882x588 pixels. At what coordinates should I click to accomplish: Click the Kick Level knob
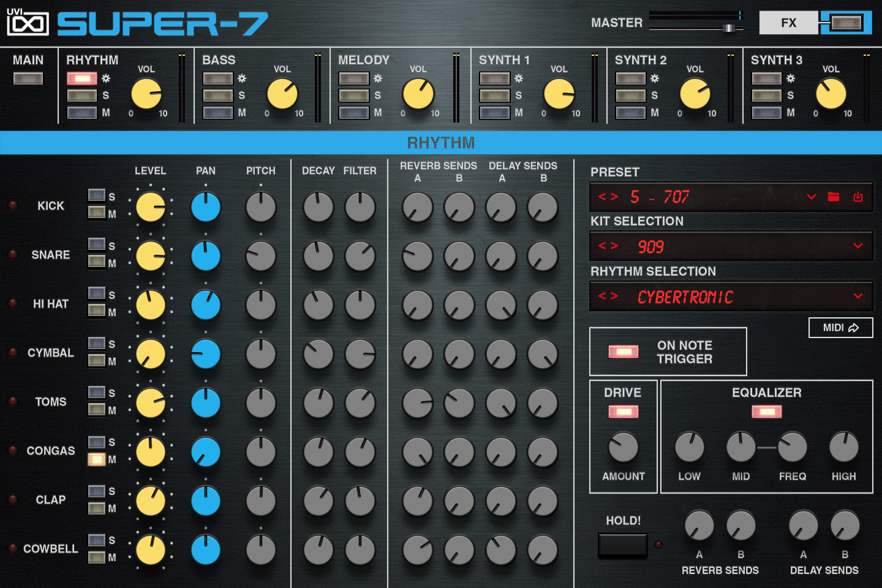[x=151, y=207]
